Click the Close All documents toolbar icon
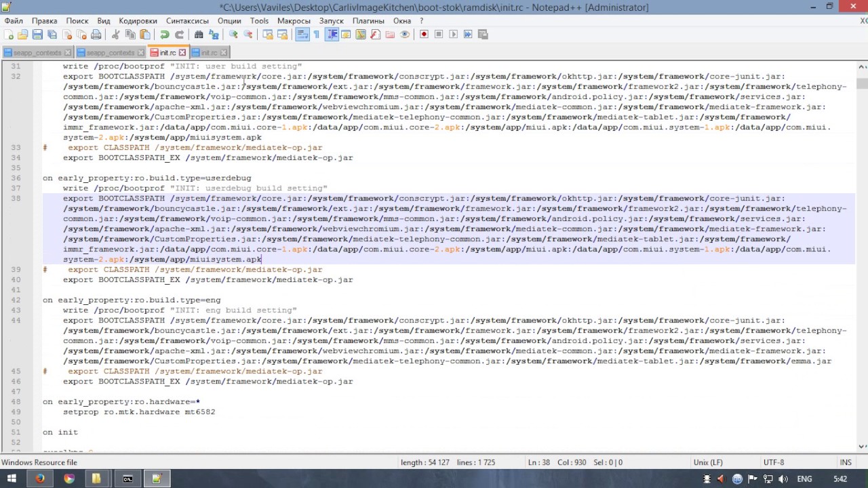This screenshot has height=488, width=868. pos(81,35)
